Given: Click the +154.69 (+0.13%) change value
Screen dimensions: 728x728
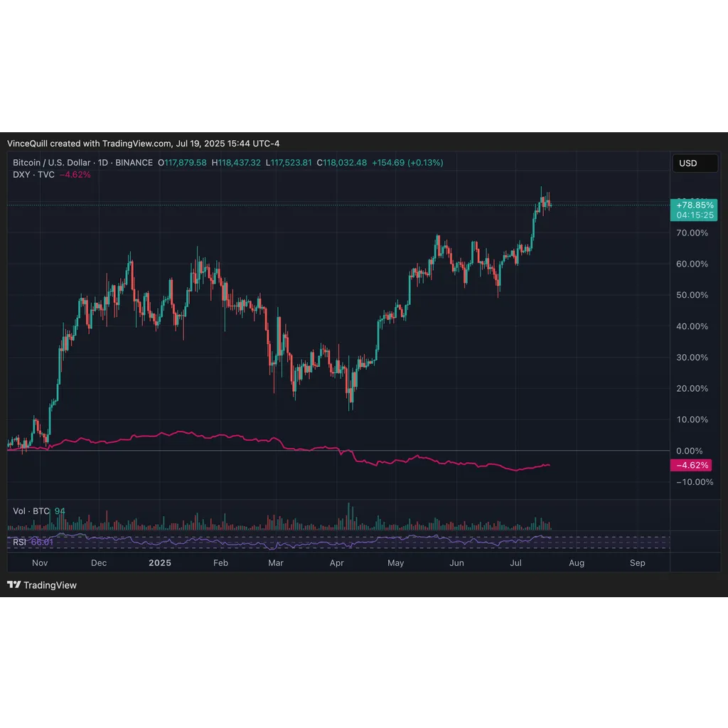Looking at the screenshot, I should click(407, 163).
